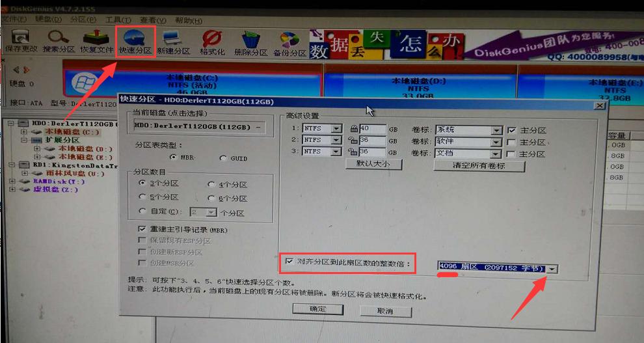Click the Save Changes (保存更改) toolbar icon
Image resolution: width=644 pixels, height=343 pixels.
coord(20,42)
